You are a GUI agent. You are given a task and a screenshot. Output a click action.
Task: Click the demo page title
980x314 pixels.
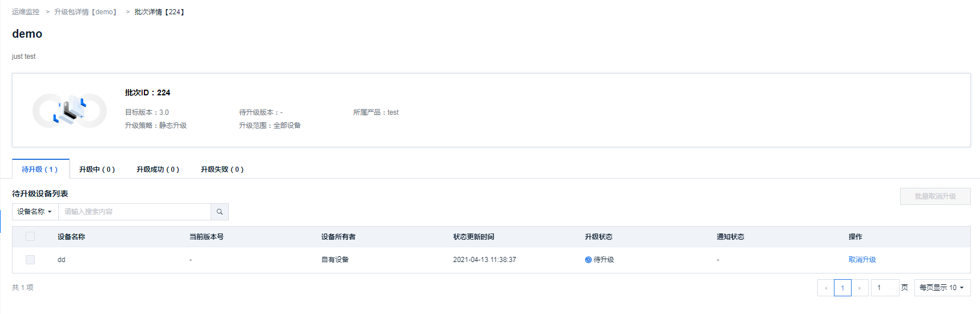(27, 34)
